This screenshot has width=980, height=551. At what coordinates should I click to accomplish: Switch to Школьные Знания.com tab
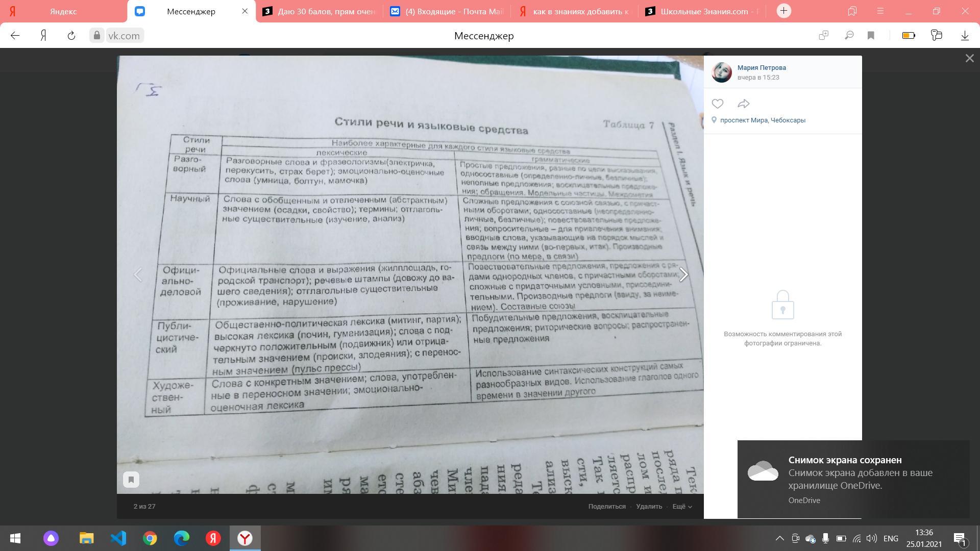pyautogui.click(x=704, y=11)
